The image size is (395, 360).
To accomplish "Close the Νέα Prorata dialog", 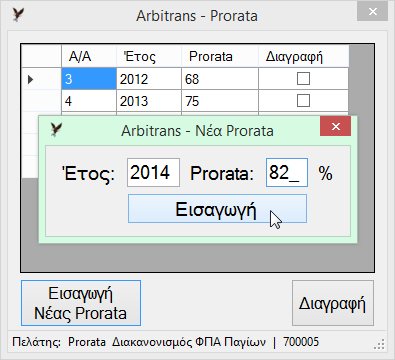I will [x=335, y=126].
